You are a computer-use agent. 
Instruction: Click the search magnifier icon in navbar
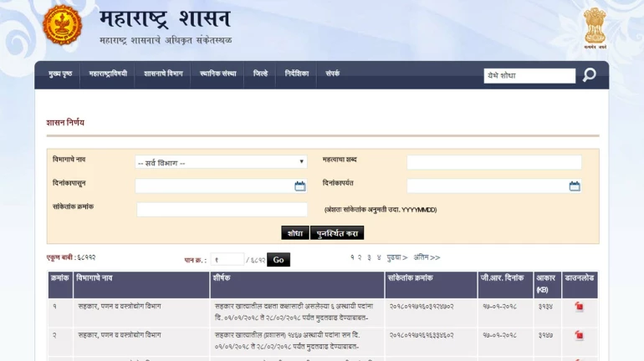(590, 75)
